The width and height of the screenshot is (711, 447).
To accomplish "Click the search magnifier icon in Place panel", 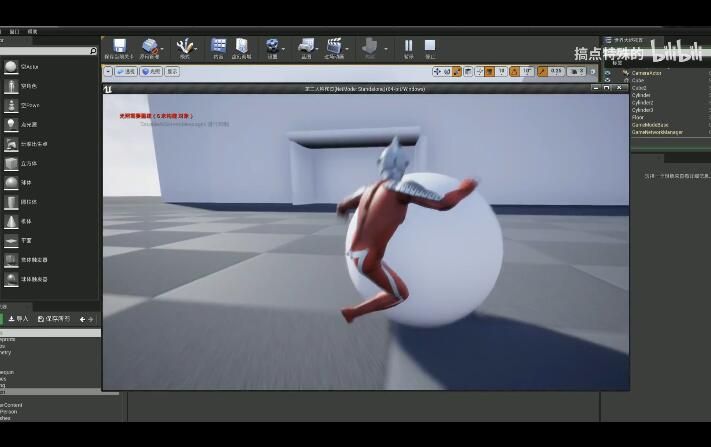I will [93, 51].
